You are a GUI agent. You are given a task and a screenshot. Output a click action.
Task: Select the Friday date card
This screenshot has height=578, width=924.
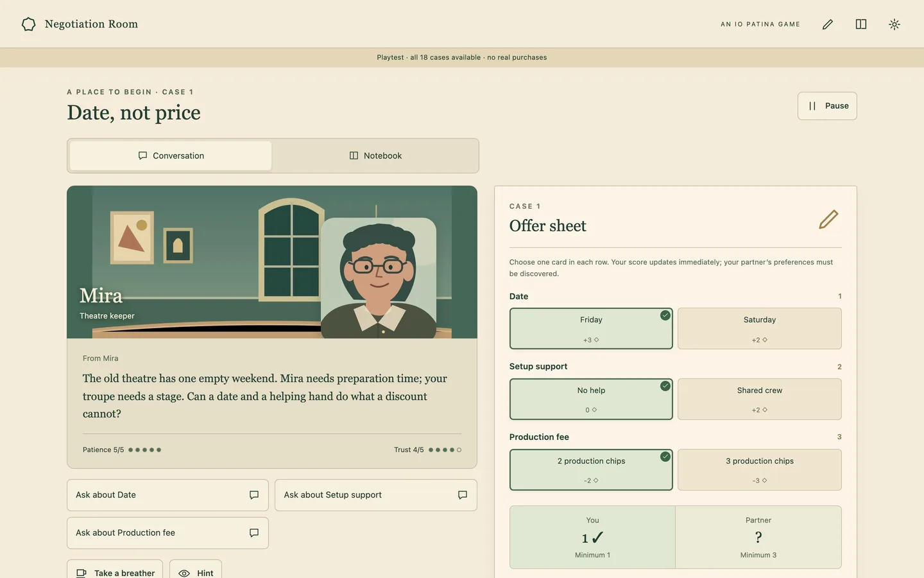click(x=591, y=329)
